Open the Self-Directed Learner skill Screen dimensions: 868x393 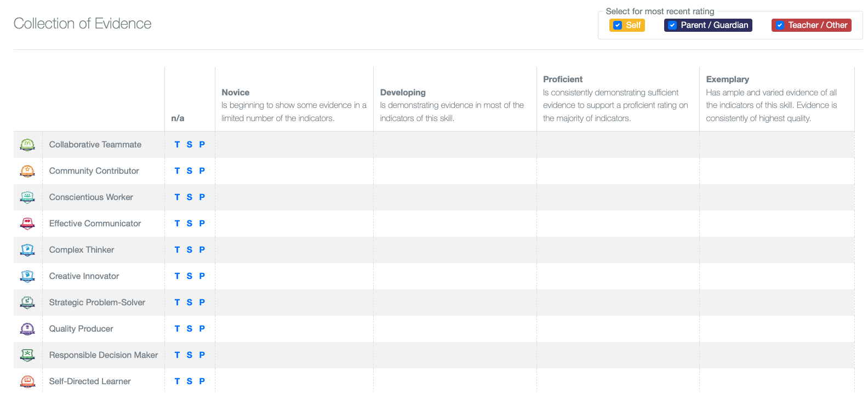click(90, 381)
